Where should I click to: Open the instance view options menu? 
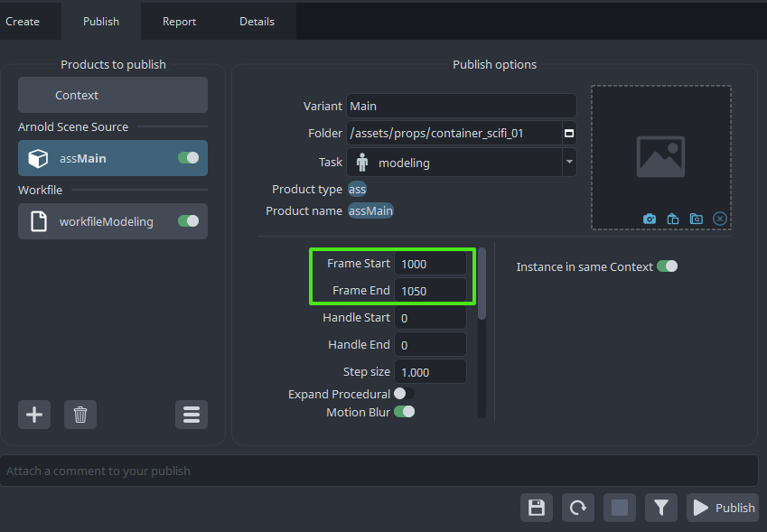pyautogui.click(x=192, y=415)
